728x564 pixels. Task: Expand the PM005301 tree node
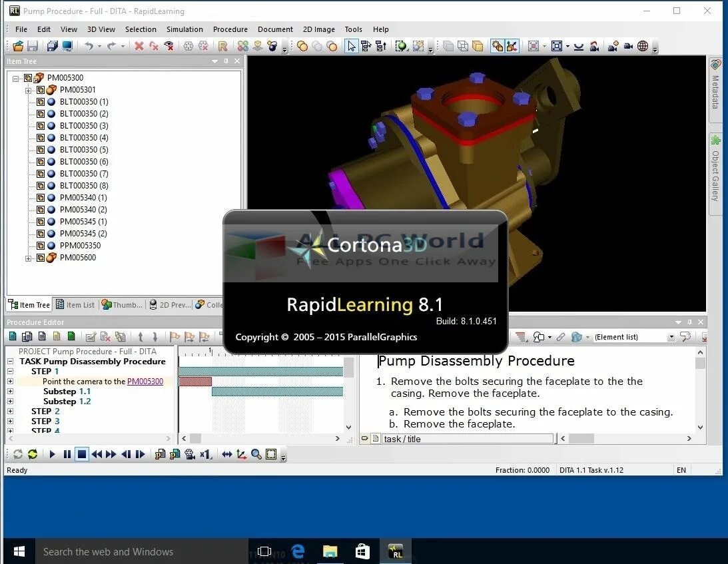29,90
